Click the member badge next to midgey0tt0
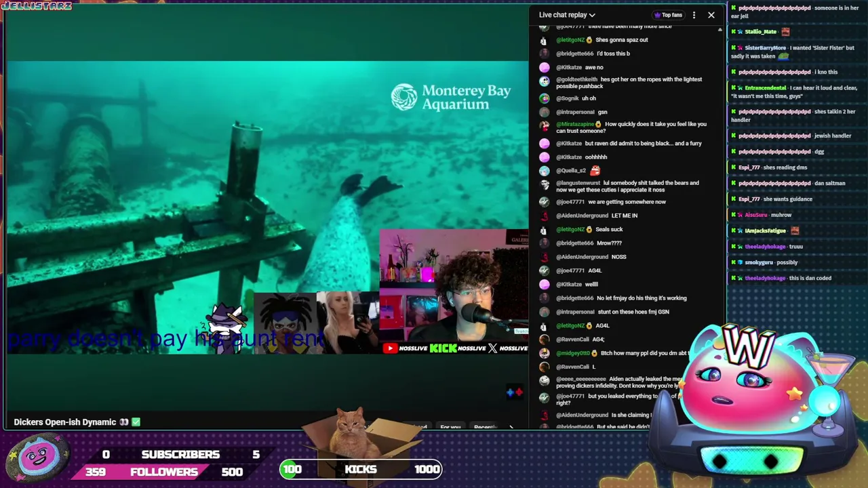The height and width of the screenshot is (488, 868). pyautogui.click(x=594, y=353)
